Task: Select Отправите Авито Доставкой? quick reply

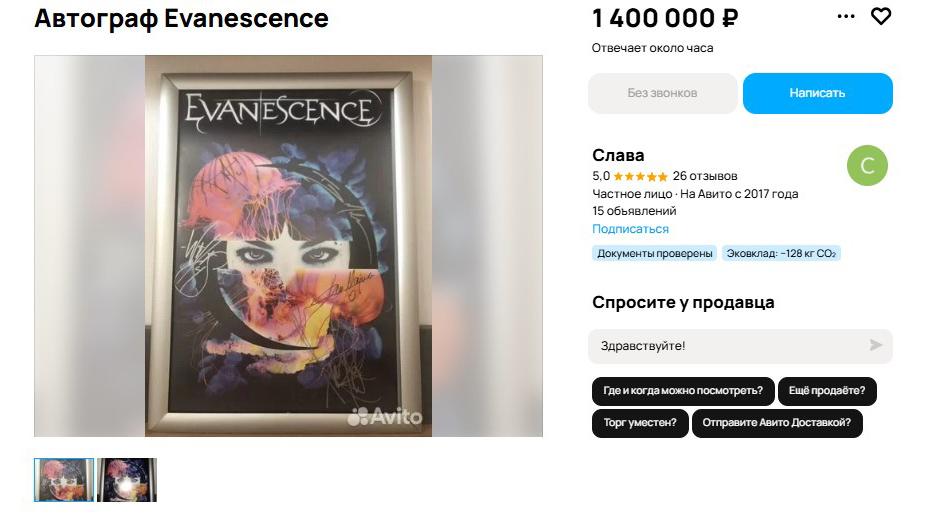Action: 777,423
